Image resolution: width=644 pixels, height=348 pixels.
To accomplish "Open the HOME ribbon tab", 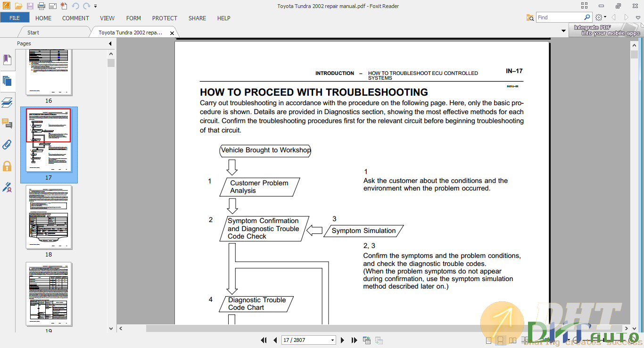I will 43,18.
